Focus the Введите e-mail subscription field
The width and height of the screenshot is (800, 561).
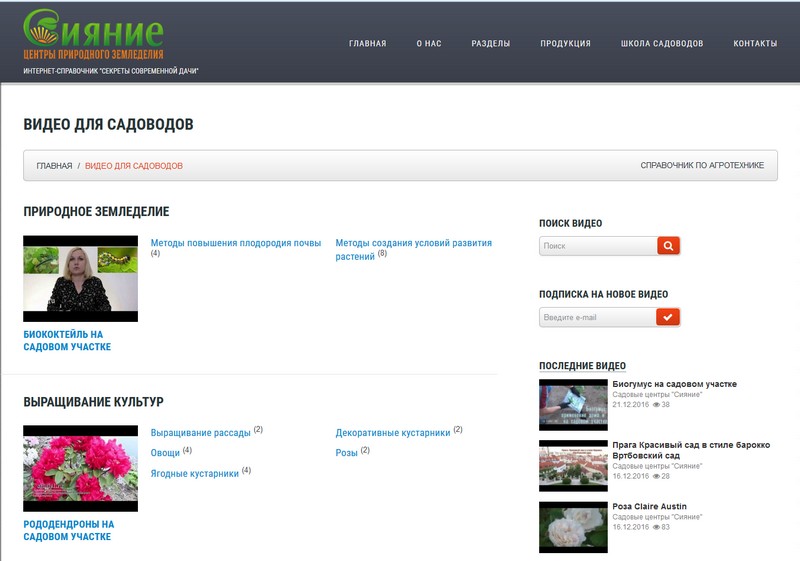(598, 317)
